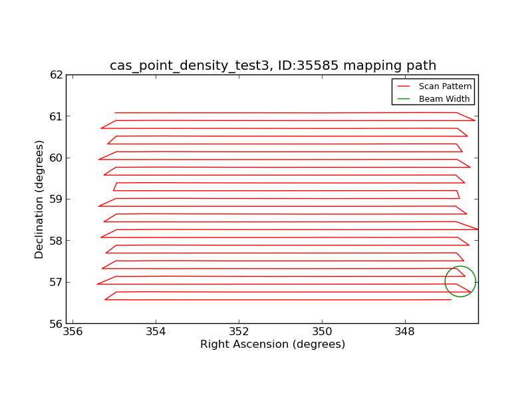Click the plot title 'cas_point_density_test3, ID:35585 mapping path'
Screen dimensions: 532x399
click(273, 65)
